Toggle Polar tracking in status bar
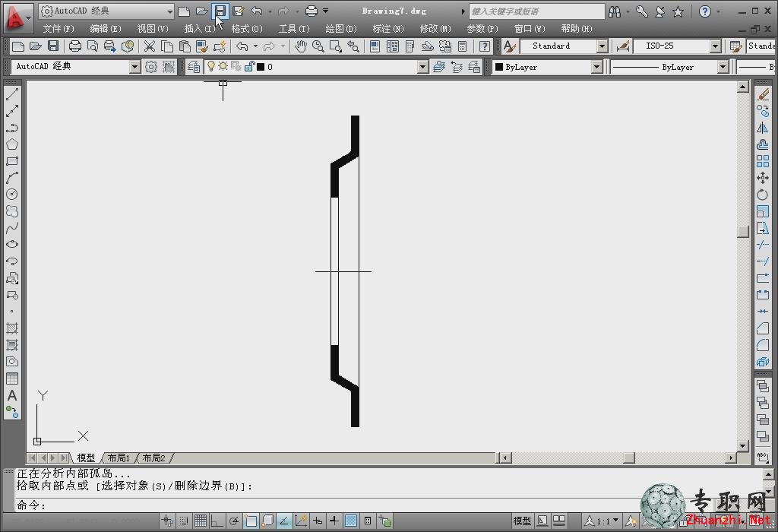Image resolution: width=778 pixels, height=532 pixels. pyautogui.click(x=234, y=521)
